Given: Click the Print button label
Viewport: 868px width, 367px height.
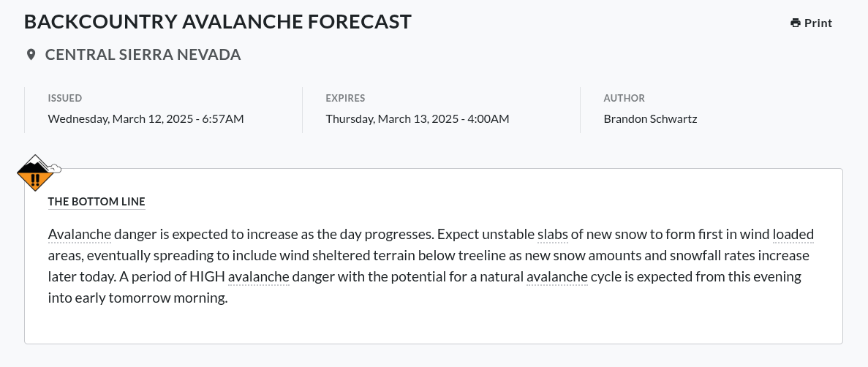Looking at the screenshot, I should coord(818,23).
